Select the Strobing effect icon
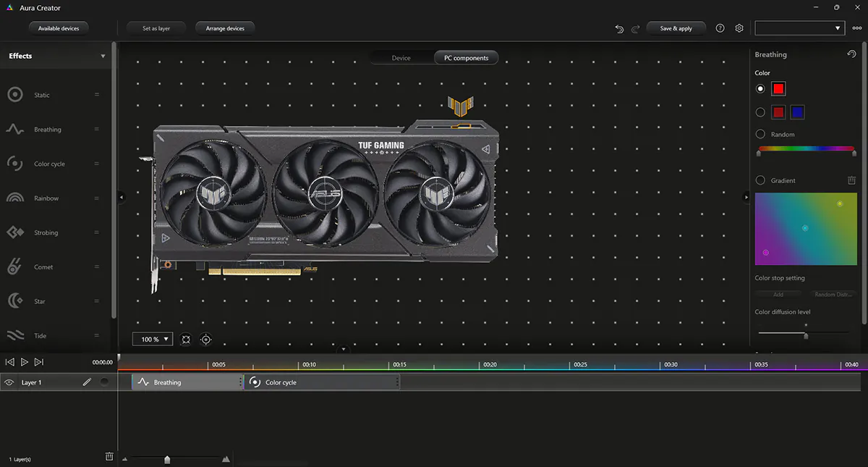This screenshot has width=868, height=467. point(15,232)
